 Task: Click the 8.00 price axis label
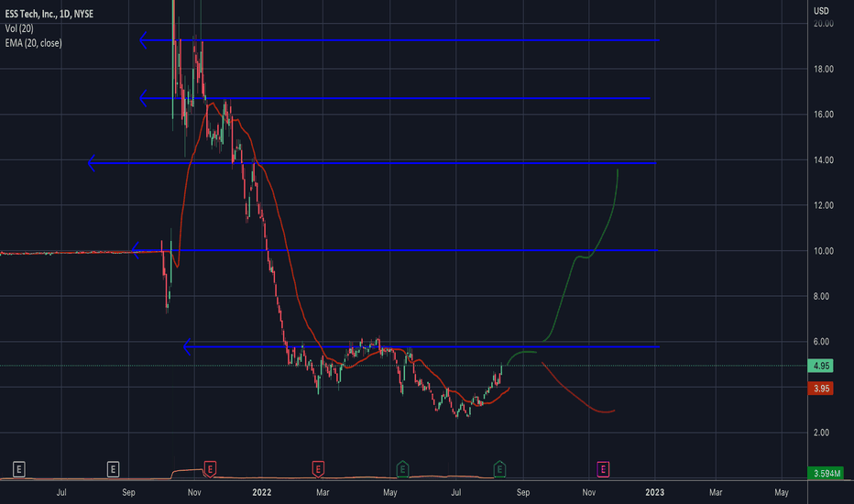click(x=821, y=296)
